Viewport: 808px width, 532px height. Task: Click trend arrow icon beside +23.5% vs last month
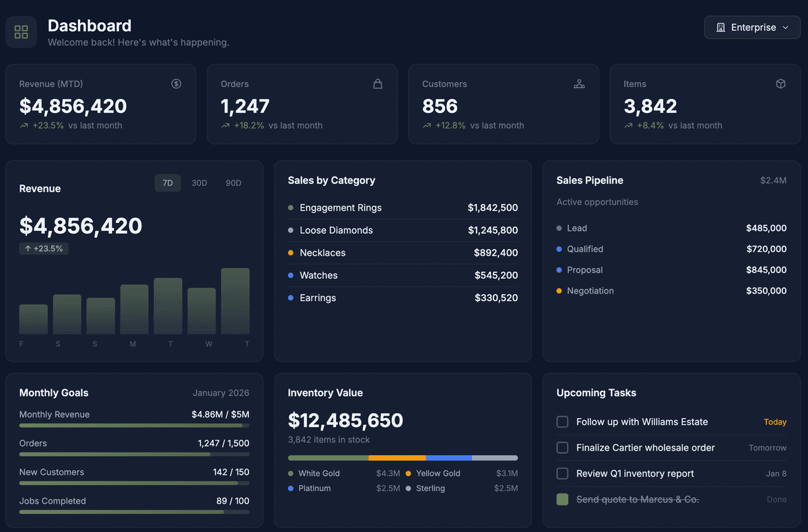tap(24, 125)
